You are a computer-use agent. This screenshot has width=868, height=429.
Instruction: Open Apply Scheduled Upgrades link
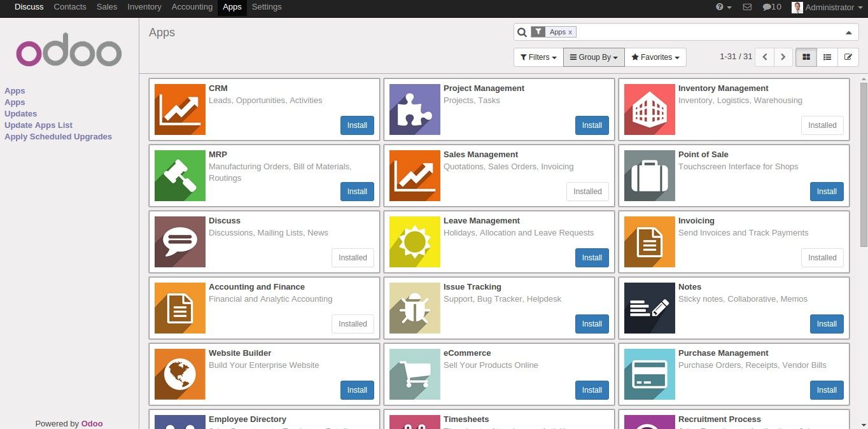pyautogui.click(x=58, y=137)
